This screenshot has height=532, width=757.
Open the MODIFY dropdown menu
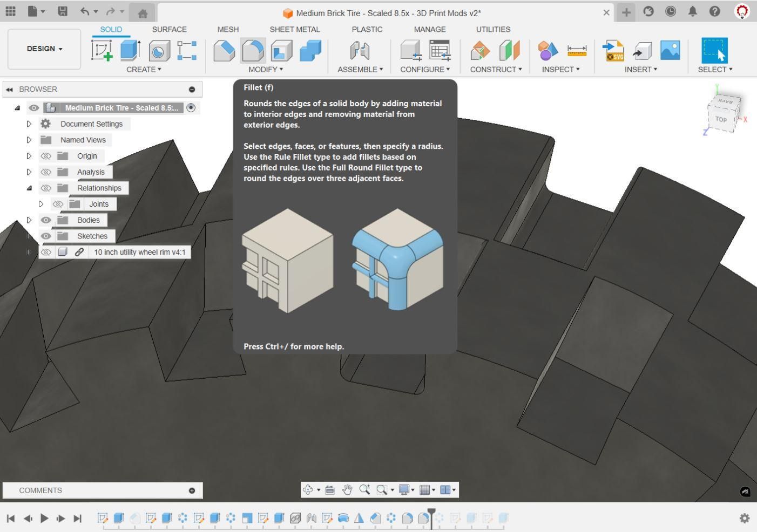(x=266, y=70)
